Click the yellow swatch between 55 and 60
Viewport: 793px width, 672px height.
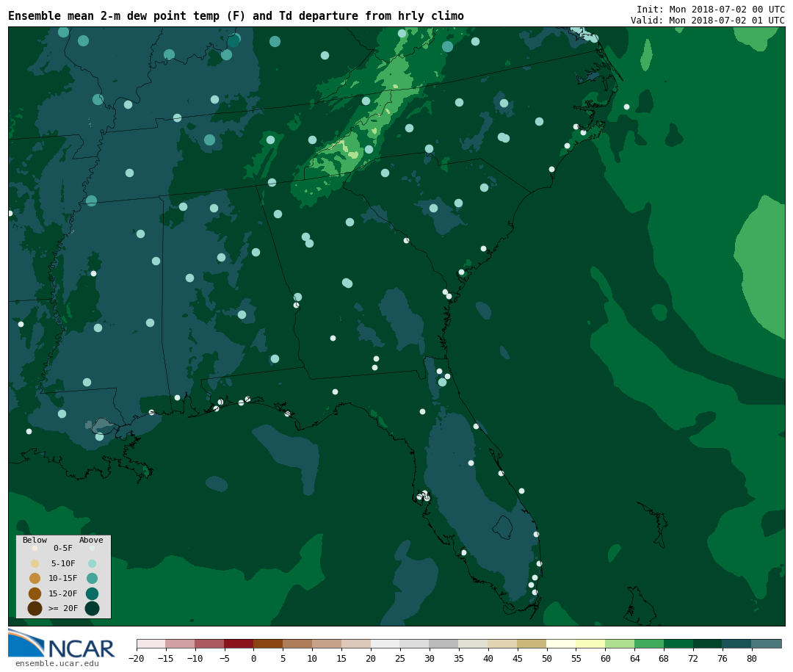point(590,643)
